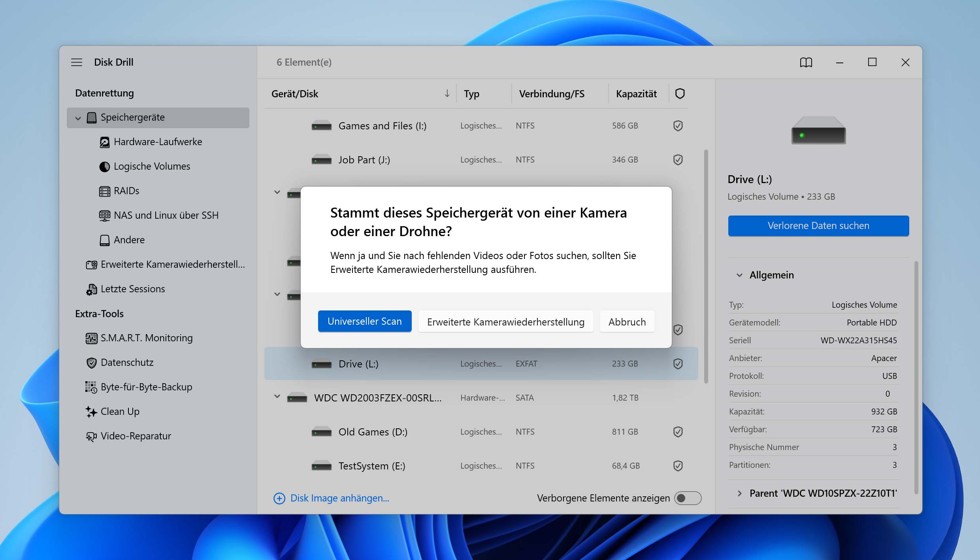Click protection shield for Games and Files (I:)
This screenshot has width=980, height=560.
678,126
